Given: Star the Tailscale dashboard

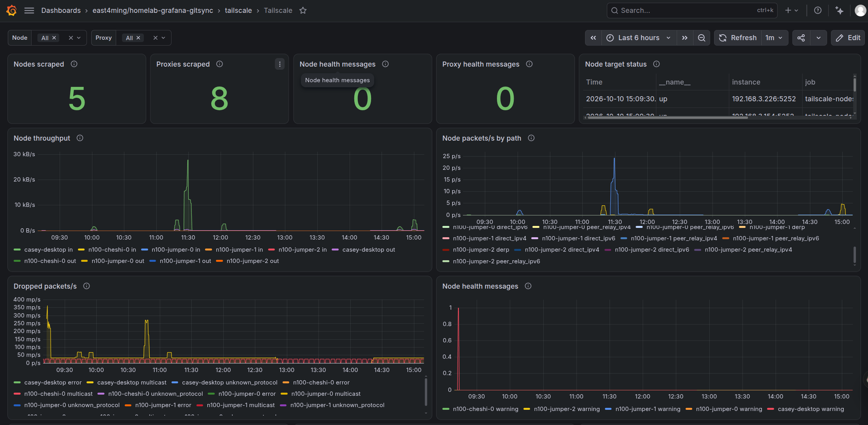Looking at the screenshot, I should [x=303, y=11].
